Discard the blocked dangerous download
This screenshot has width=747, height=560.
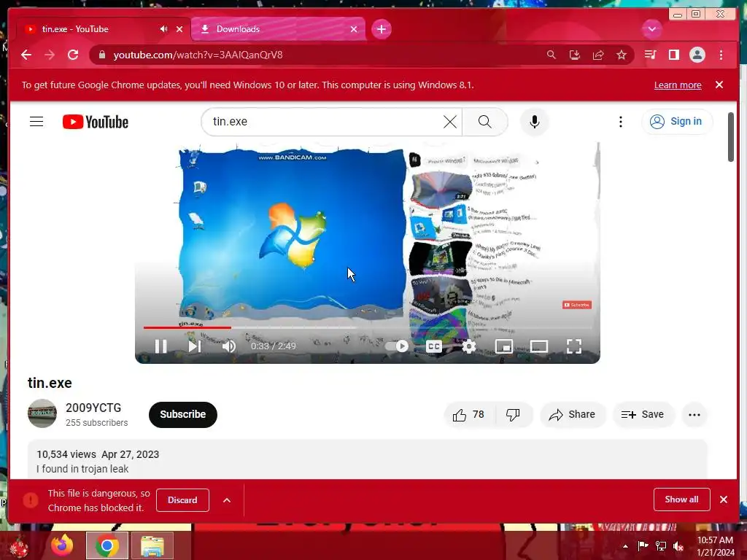182,500
